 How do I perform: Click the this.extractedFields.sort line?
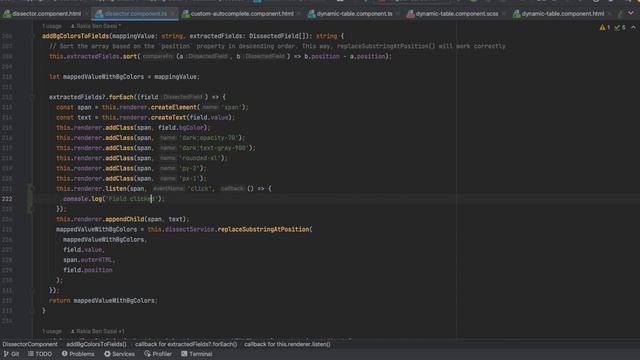220,56
